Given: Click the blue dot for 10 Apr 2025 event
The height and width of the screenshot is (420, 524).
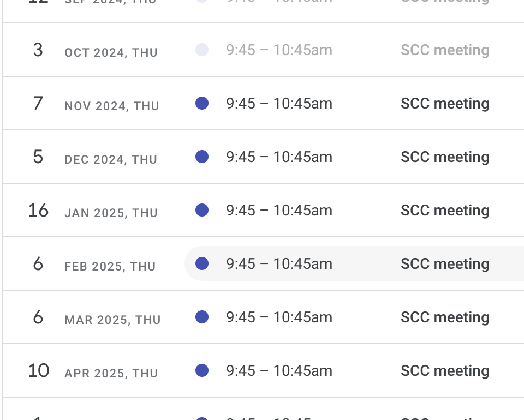Looking at the screenshot, I should 202,370.
